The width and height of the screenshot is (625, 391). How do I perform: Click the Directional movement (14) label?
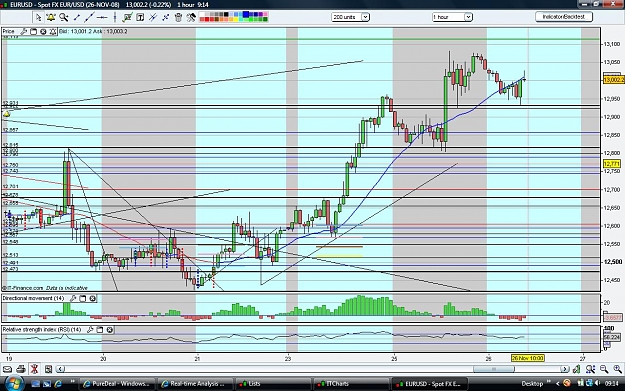(x=33, y=298)
